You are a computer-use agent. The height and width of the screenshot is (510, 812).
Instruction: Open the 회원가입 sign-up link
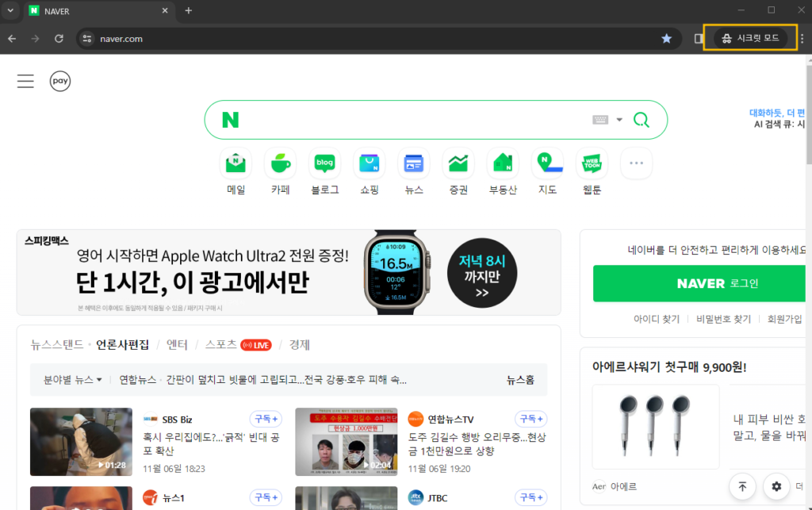pyautogui.click(x=784, y=319)
